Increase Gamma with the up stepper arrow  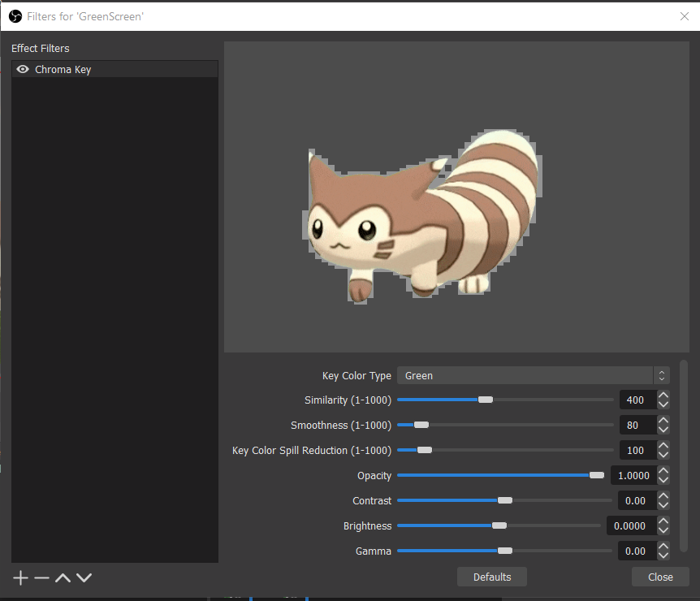coord(663,547)
